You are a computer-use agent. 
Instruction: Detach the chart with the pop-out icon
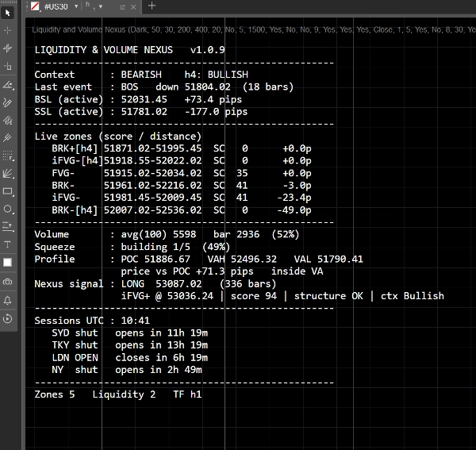pyautogui.click(x=122, y=7)
